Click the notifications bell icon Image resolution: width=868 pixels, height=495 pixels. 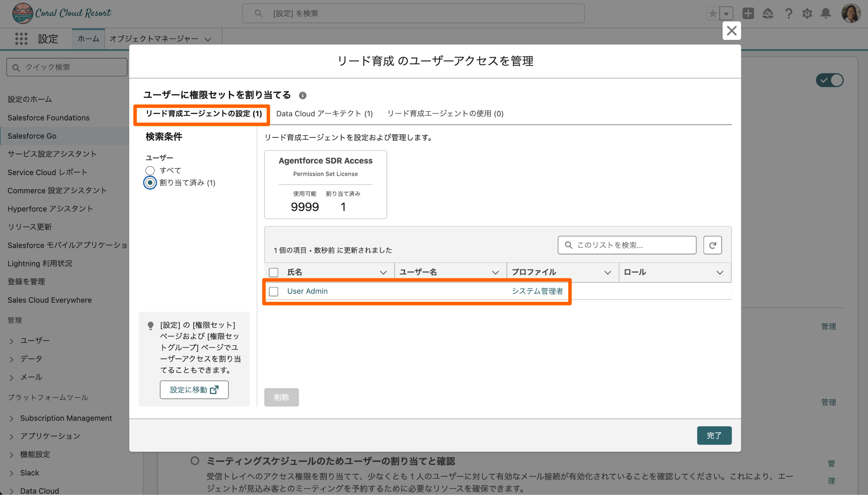(825, 14)
